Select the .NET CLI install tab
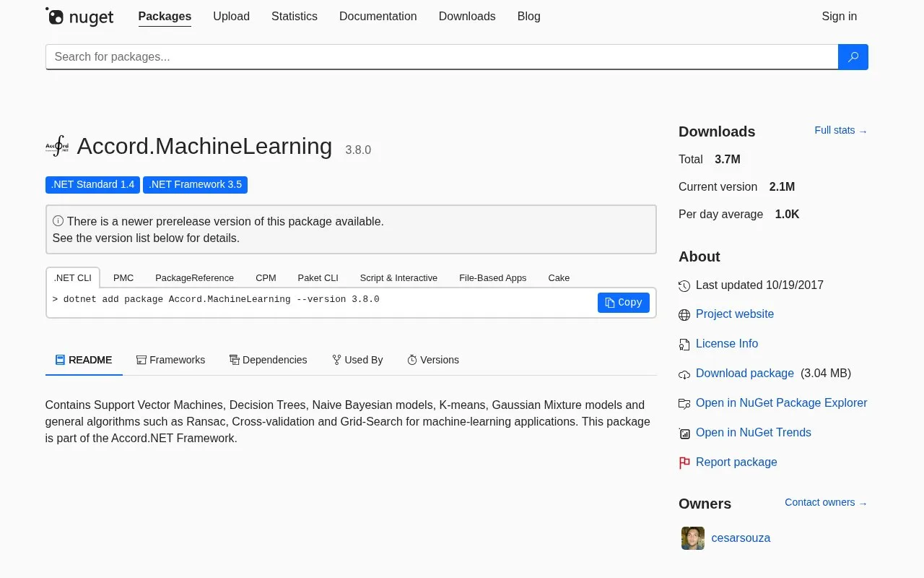 tap(73, 277)
